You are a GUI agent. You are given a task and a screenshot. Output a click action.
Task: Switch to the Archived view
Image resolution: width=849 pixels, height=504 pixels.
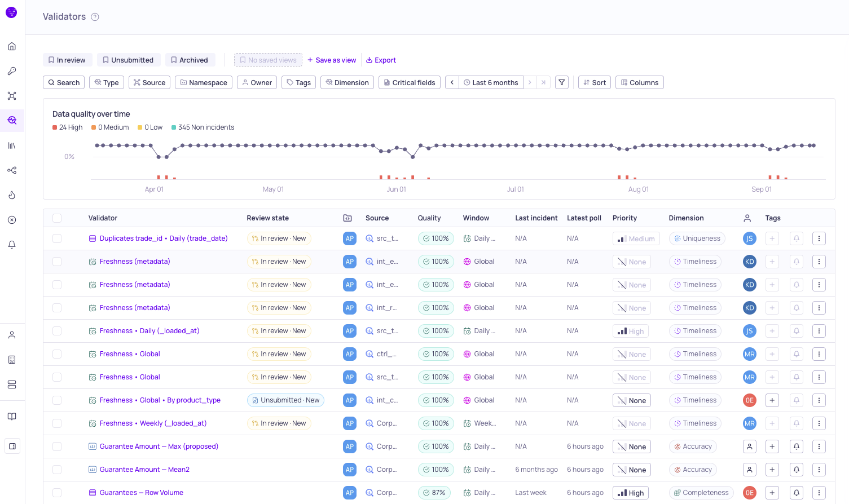click(x=190, y=60)
